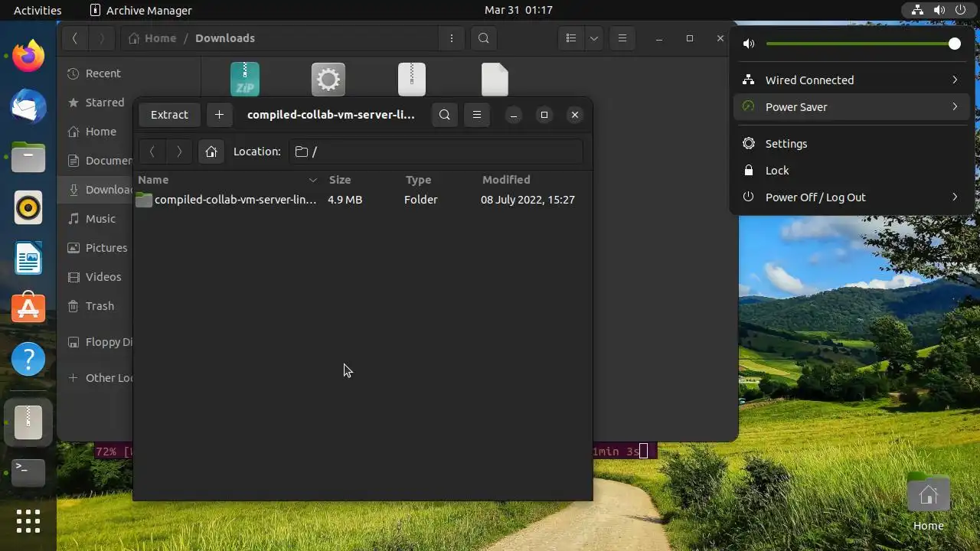The width and height of the screenshot is (980, 551).
Task: Open Archive Manager app menu in top bar
Action: point(141,10)
